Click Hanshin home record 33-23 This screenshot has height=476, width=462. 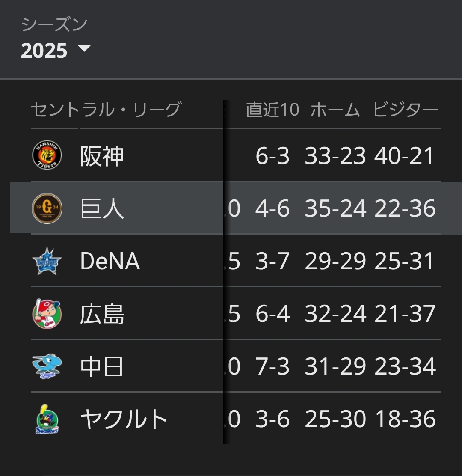(x=335, y=156)
